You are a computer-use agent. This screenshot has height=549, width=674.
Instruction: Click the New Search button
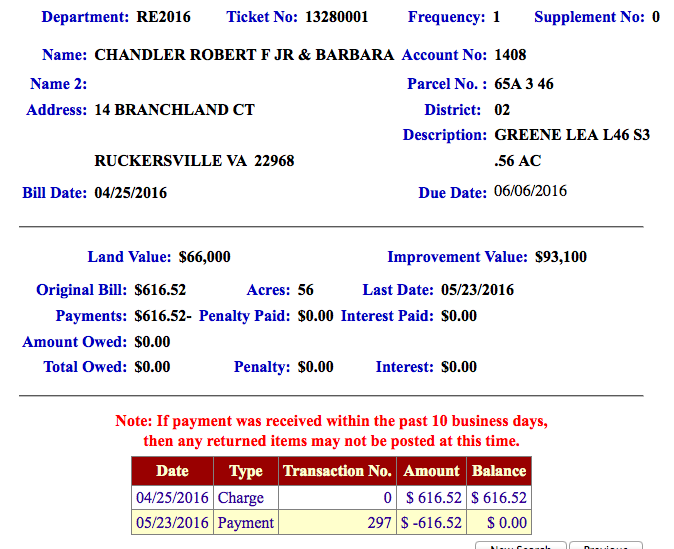[521, 546]
